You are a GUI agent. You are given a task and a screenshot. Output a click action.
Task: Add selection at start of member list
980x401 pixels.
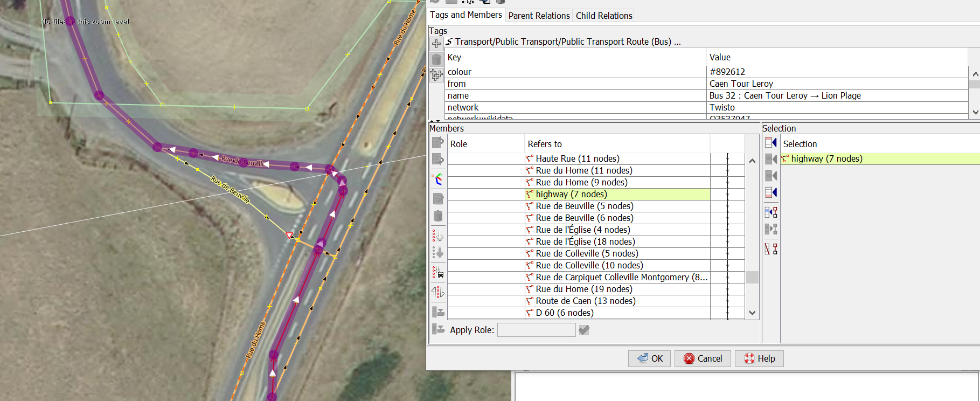coord(771,143)
